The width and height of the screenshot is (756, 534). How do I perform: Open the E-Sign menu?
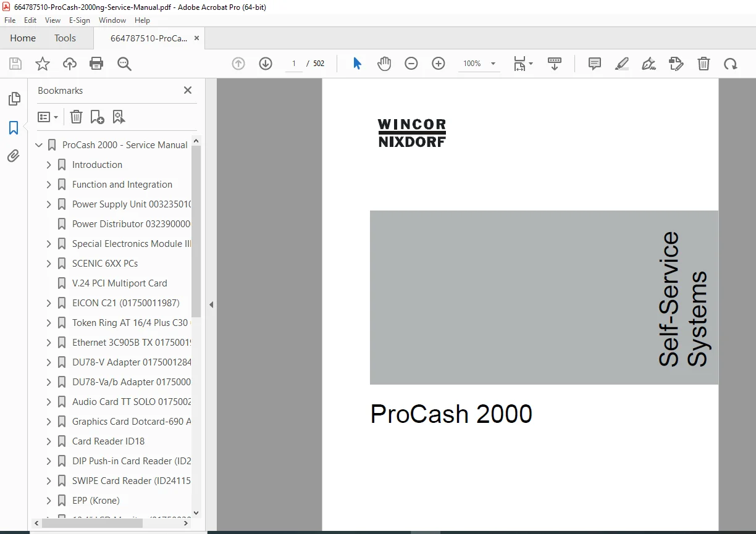[80, 20]
